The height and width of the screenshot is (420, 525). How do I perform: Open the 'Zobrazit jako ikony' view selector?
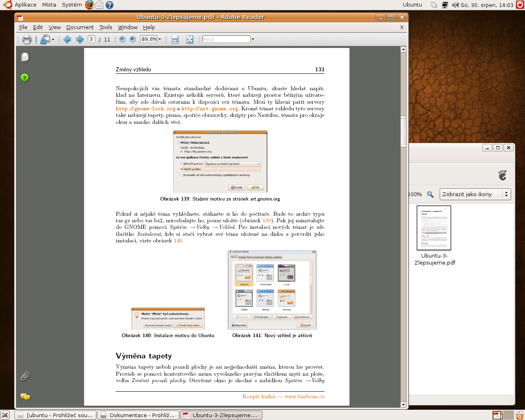(475, 194)
